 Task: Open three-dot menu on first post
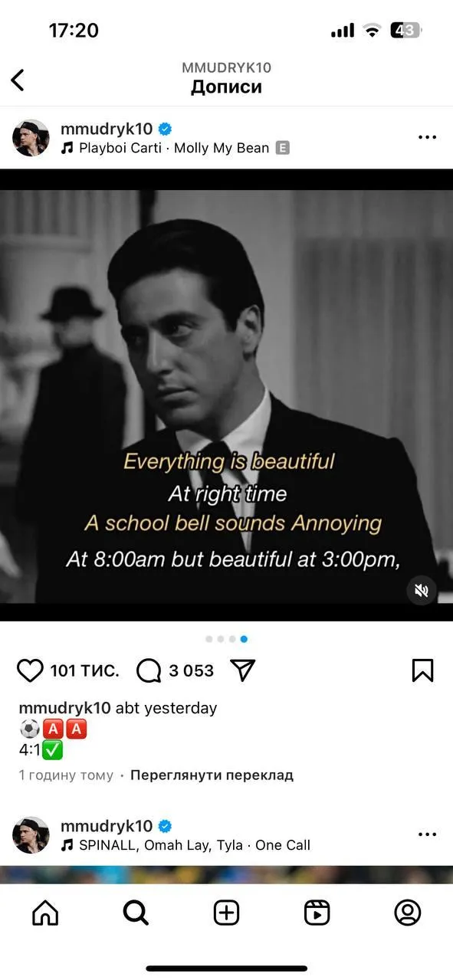pyautogui.click(x=427, y=137)
